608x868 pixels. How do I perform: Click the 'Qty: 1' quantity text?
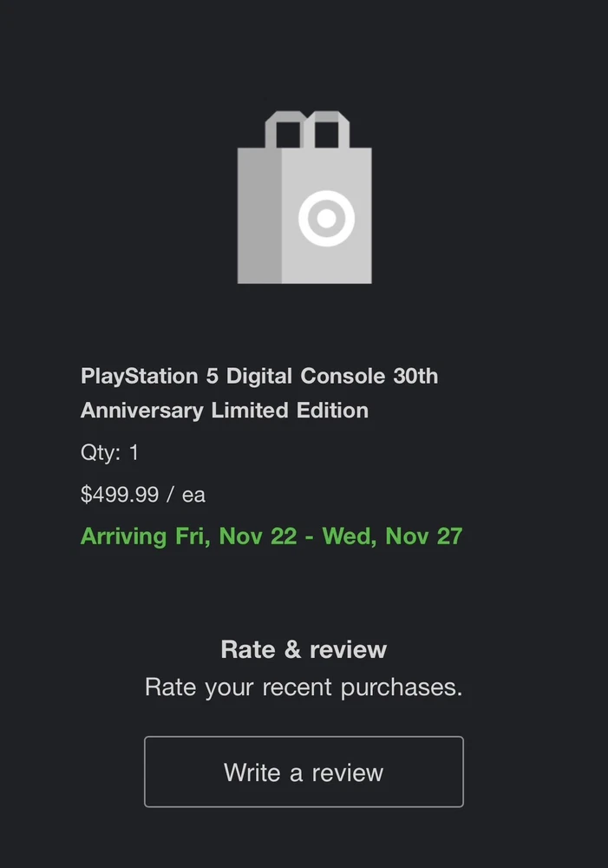pos(109,453)
